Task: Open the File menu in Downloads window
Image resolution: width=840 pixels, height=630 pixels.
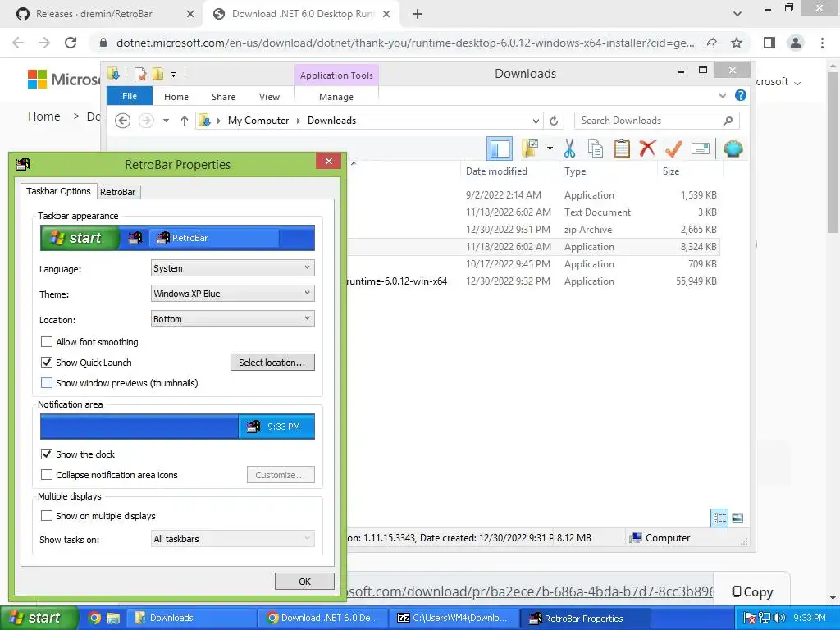Action: tap(130, 96)
